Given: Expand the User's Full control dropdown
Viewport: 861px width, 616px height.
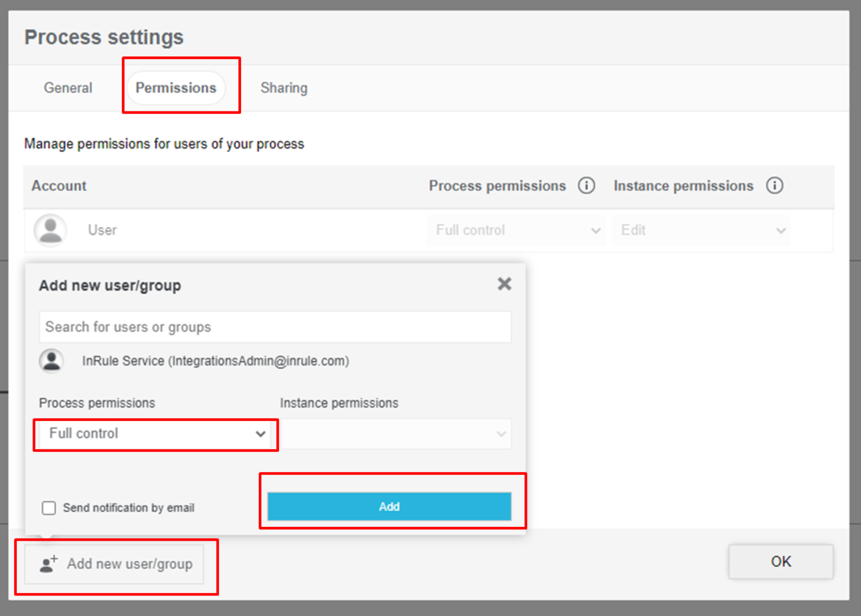Looking at the screenshot, I should point(516,230).
